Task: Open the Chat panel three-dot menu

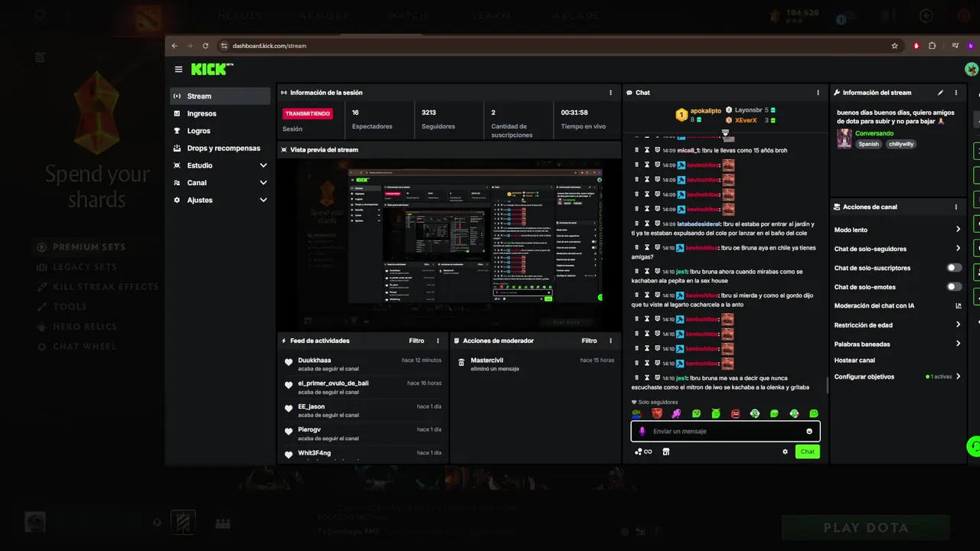Action: coord(818,93)
